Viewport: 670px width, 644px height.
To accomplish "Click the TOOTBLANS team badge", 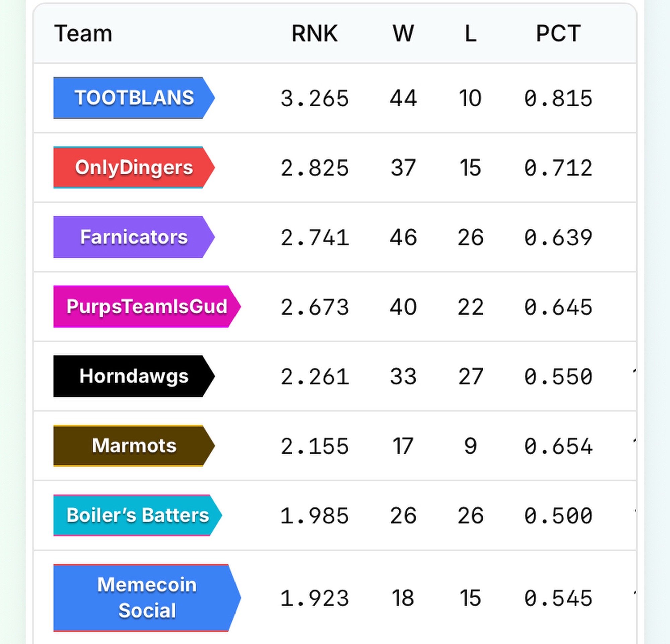I will click(x=134, y=98).
